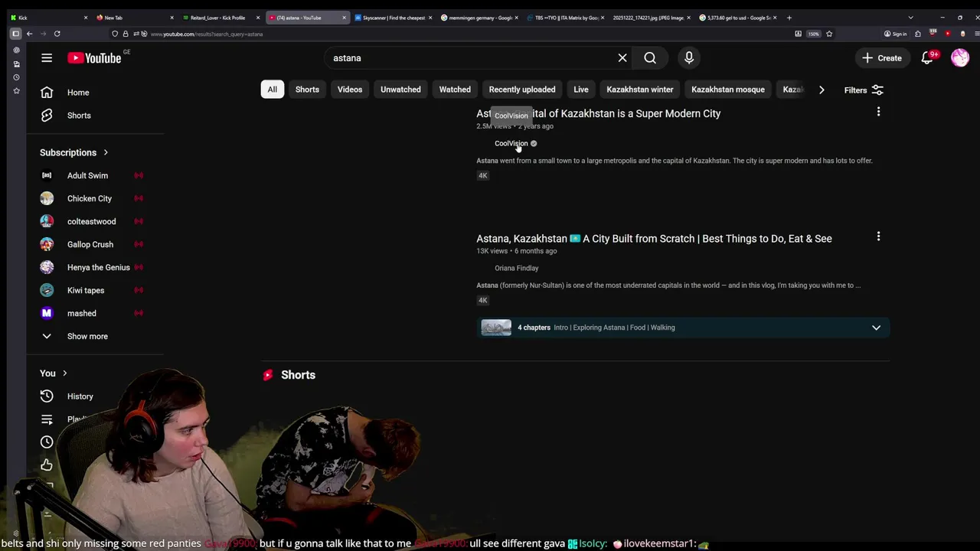Open YouTube notifications bell

[927, 58]
